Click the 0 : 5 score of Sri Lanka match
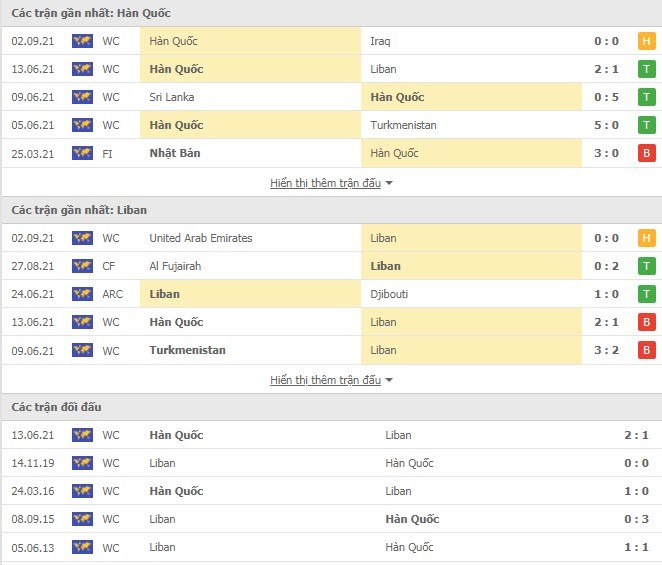 pos(606,97)
